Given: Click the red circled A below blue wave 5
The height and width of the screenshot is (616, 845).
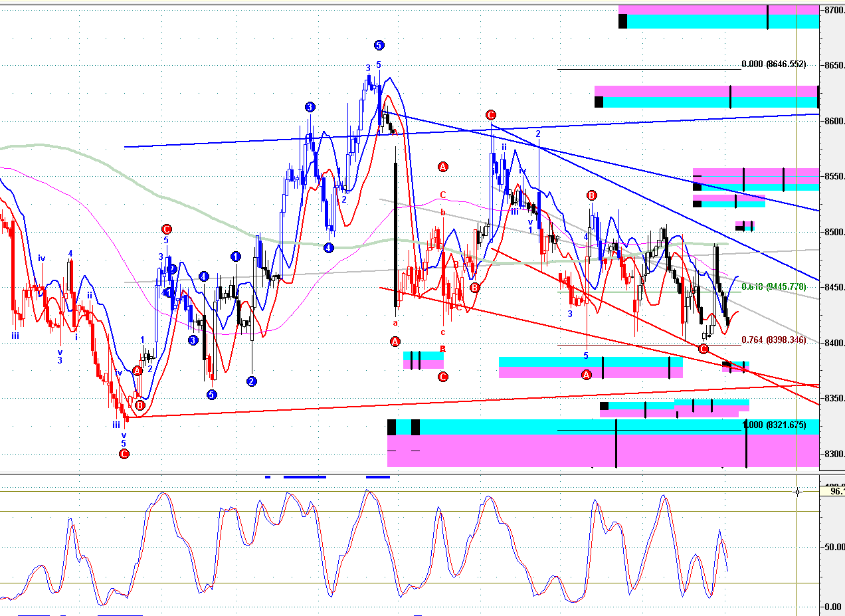Looking at the screenshot, I should [587, 375].
